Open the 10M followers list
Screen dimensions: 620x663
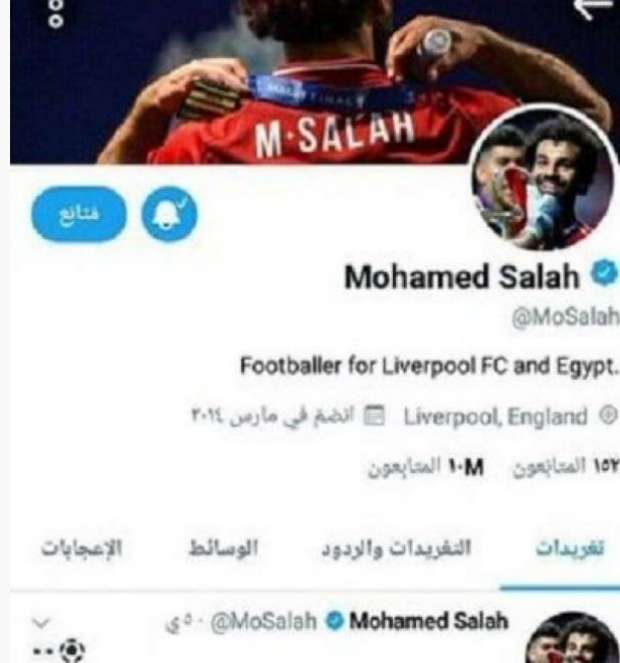pyautogui.click(x=426, y=467)
